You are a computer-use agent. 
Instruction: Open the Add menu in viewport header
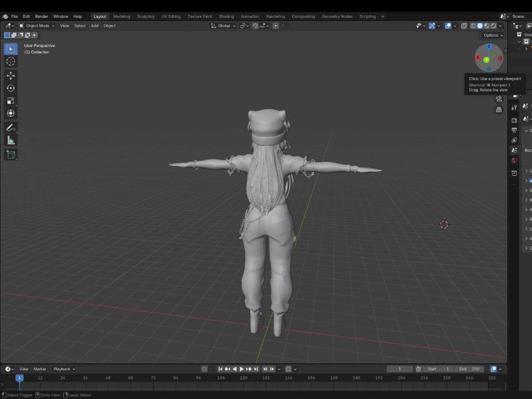[95, 26]
